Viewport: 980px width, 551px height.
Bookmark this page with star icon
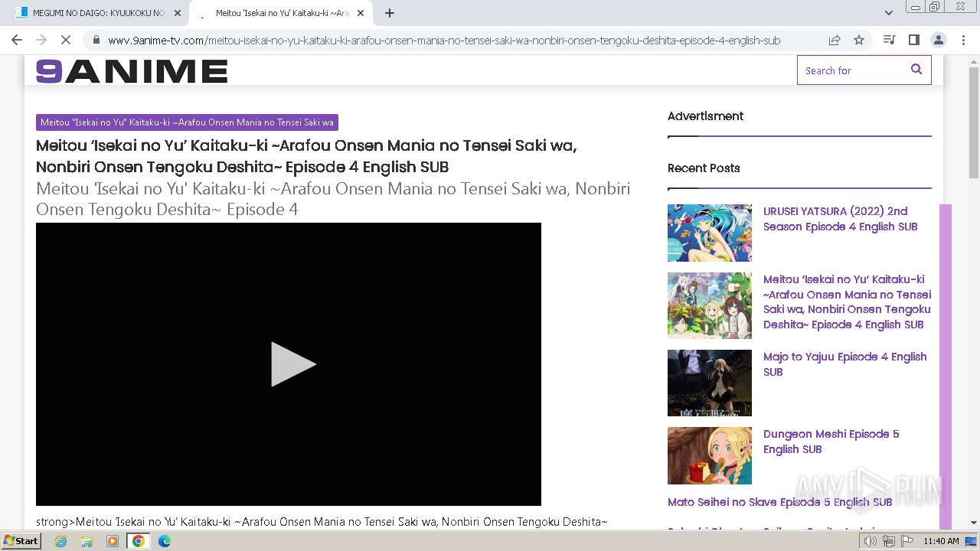point(859,40)
